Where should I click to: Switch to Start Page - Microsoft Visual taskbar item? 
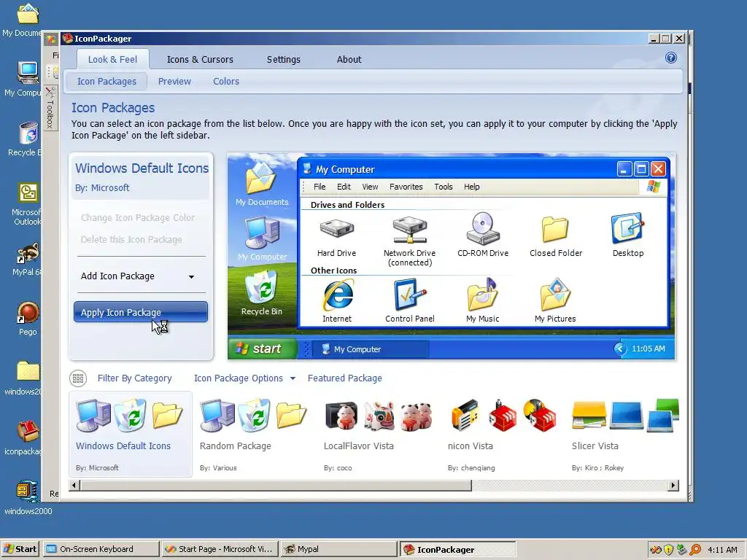point(220,549)
